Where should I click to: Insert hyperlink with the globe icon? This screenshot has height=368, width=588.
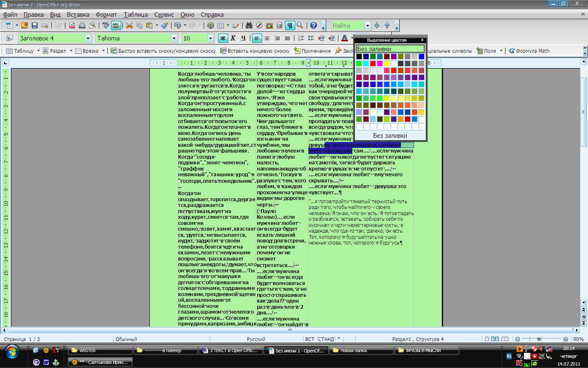pos(211,25)
